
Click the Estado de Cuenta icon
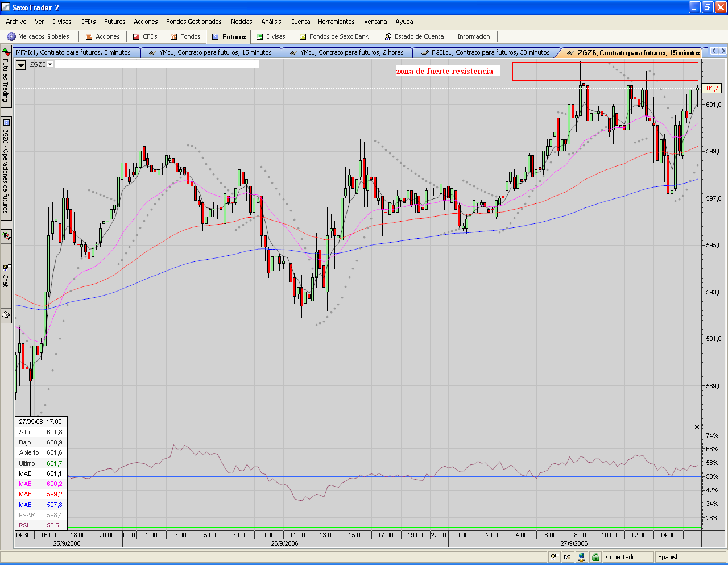388,36
